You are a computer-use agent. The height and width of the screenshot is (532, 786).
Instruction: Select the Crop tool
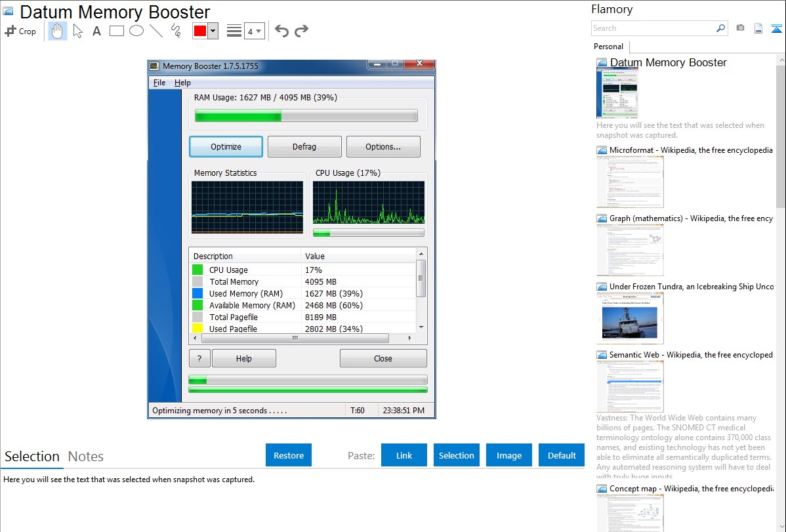click(x=20, y=31)
